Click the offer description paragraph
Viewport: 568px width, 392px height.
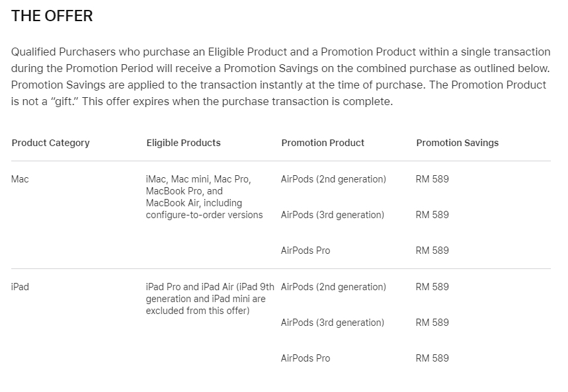tap(280, 77)
